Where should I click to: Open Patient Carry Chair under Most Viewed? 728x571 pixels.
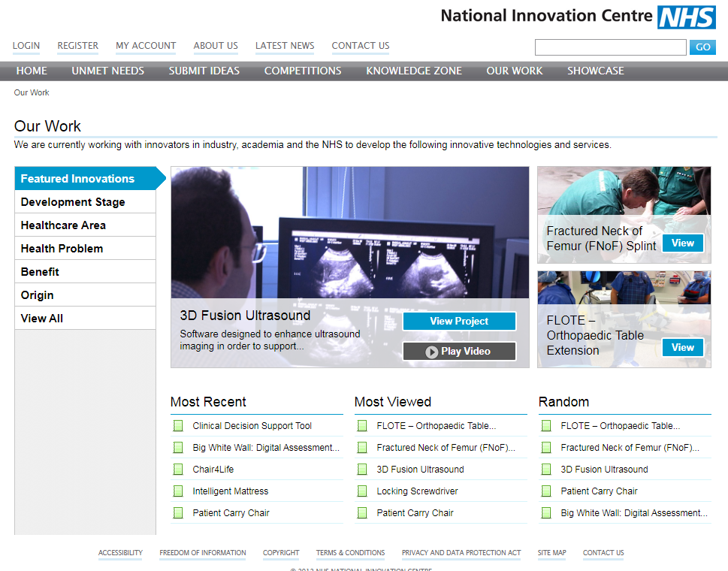coord(415,513)
